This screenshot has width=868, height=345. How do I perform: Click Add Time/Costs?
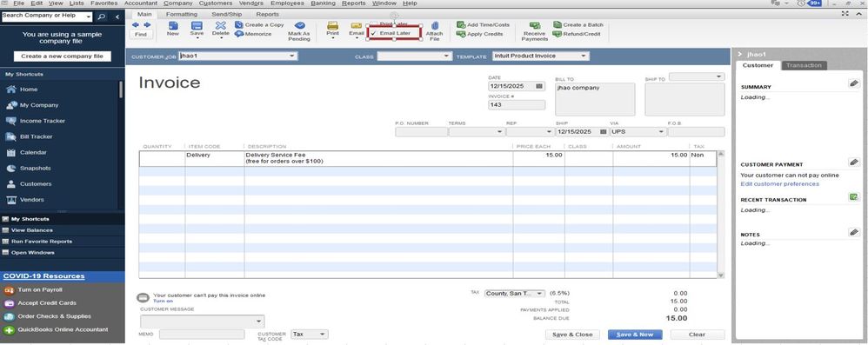[x=483, y=25]
